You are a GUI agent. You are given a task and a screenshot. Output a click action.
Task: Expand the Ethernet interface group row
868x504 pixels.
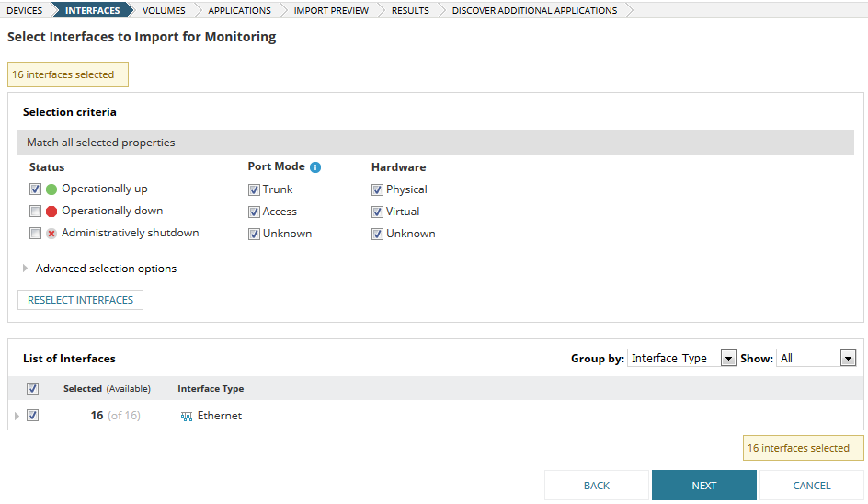pyautogui.click(x=16, y=416)
